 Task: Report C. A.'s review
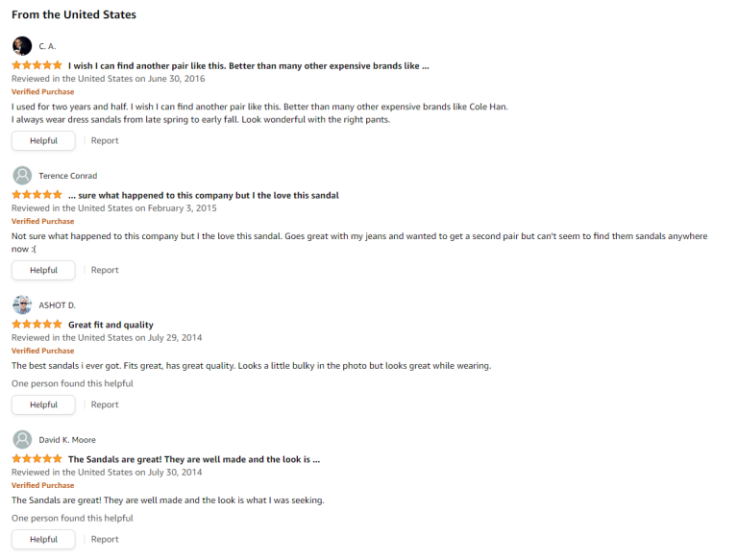(105, 141)
